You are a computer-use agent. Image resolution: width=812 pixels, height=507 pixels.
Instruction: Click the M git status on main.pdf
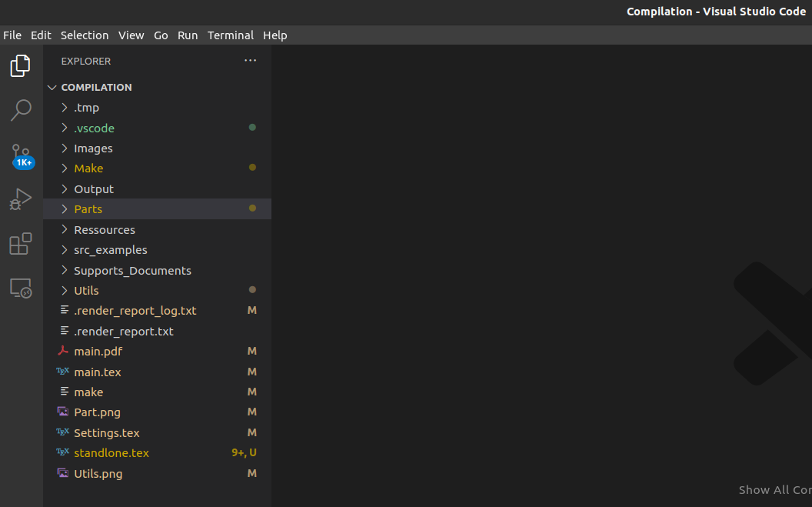tap(251, 351)
